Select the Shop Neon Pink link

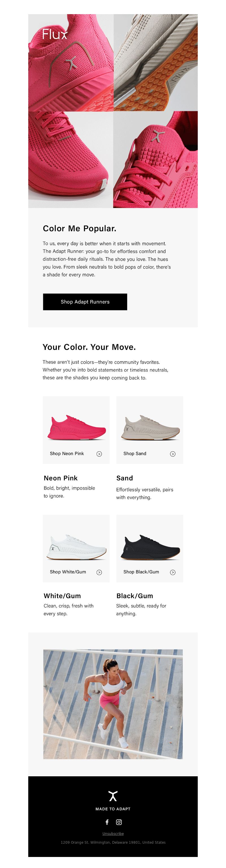[x=67, y=454]
